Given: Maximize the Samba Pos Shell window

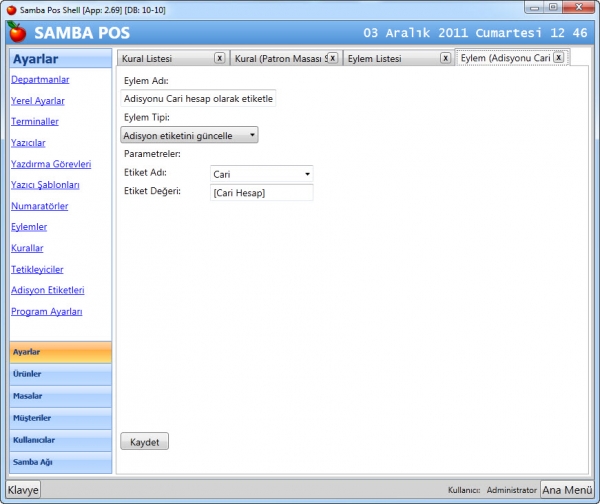Looking at the screenshot, I should 553,8.
